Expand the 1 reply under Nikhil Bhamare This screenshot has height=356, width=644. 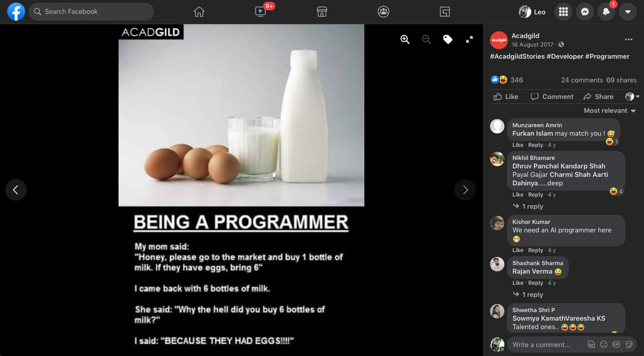tap(532, 206)
